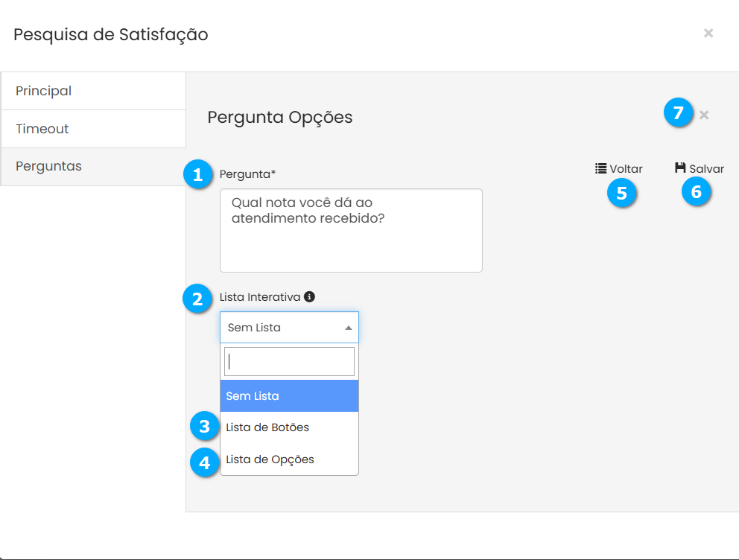Click the blue number 3 badge

(203, 427)
